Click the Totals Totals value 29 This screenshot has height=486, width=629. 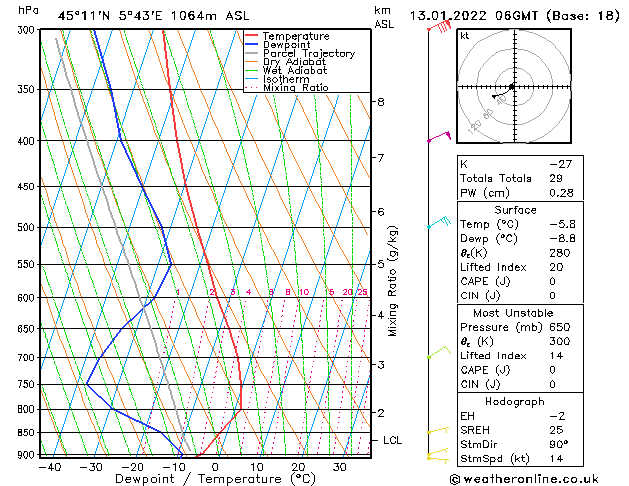556,178
